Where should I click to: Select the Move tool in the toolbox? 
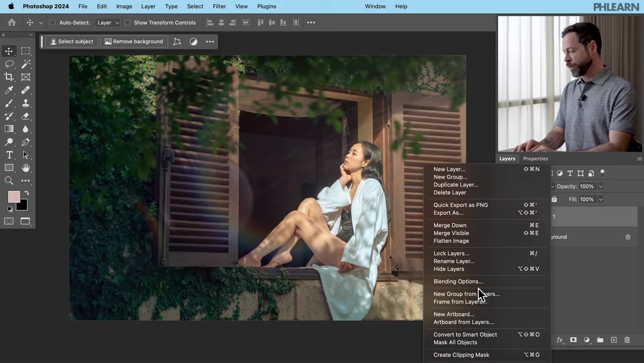pos(9,51)
